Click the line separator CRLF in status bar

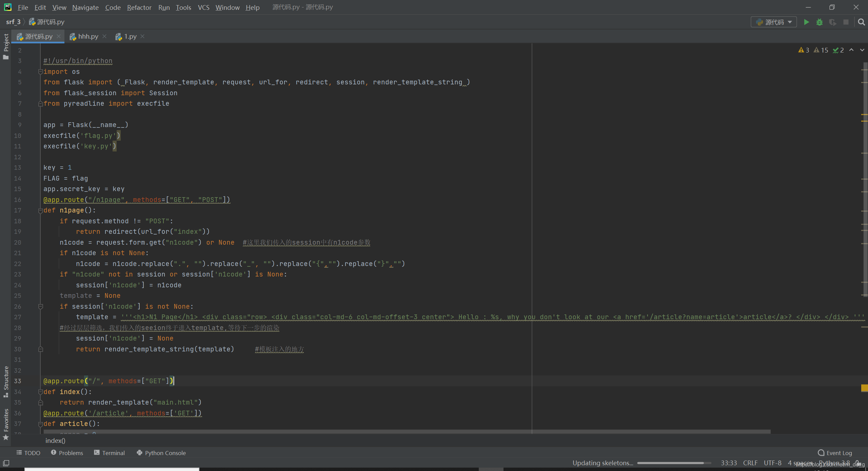[x=750, y=463]
